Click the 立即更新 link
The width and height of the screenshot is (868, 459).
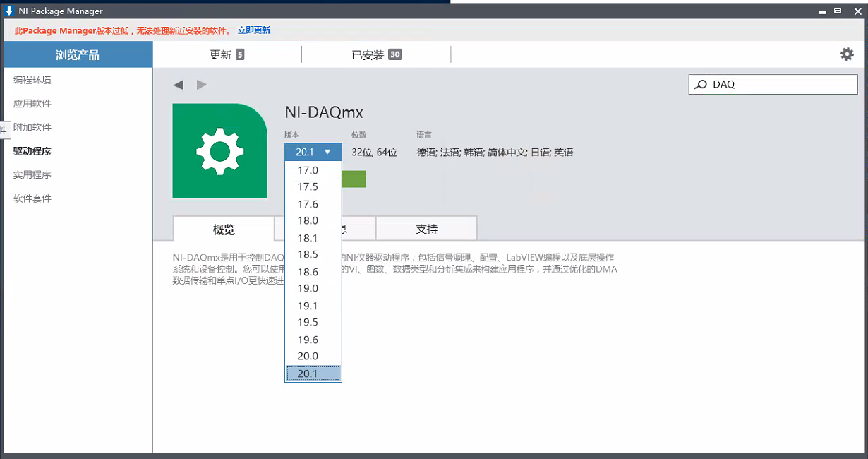pos(253,30)
